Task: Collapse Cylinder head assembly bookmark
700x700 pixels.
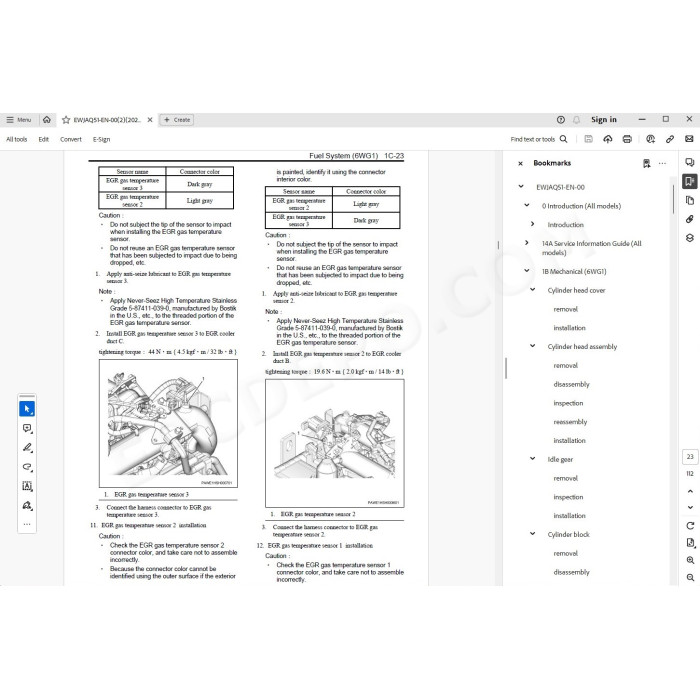Action: click(x=532, y=346)
